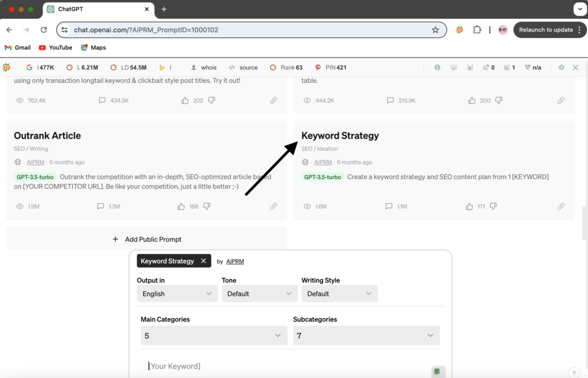Open the SEO bar info icon
This screenshot has height=378, width=588.
(x=437, y=68)
